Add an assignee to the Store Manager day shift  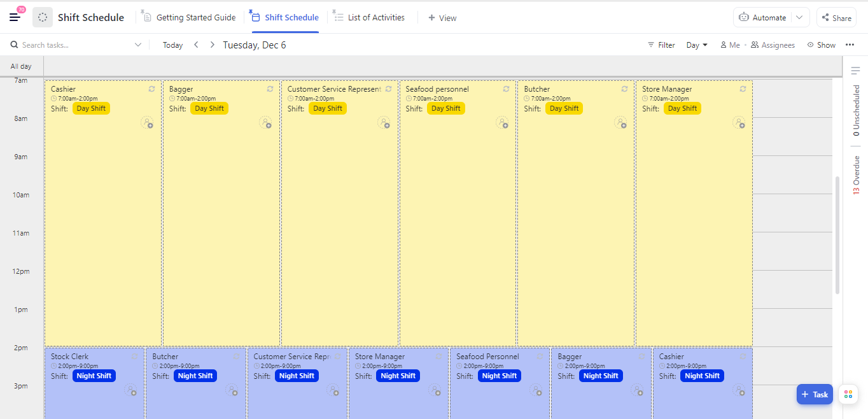pyautogui.click(x=739, y=122)
